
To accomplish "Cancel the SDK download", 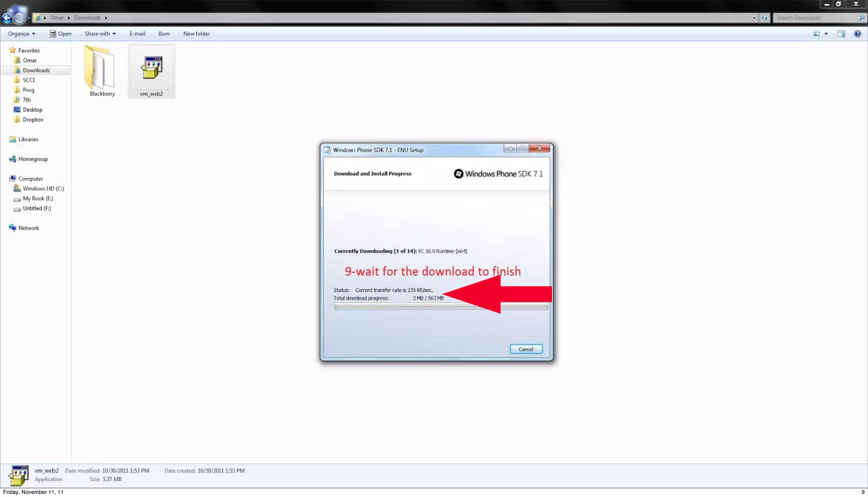I will pyautogui.click(x=526, y=349).
